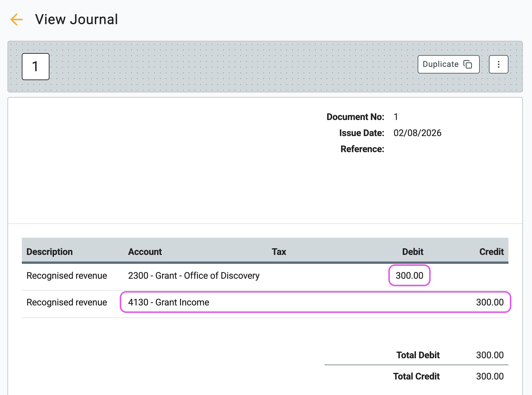
Task: Click the Debit column header
Action: tap(413, 252)
